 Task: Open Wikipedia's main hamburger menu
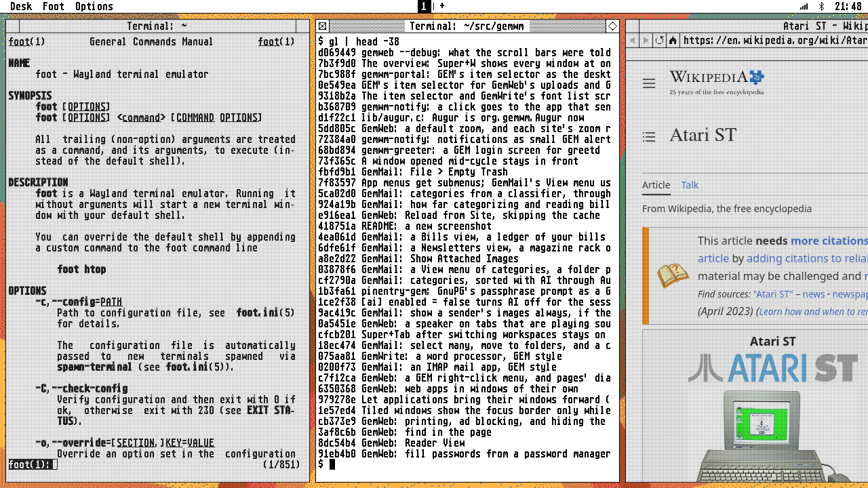pos(649,83)
